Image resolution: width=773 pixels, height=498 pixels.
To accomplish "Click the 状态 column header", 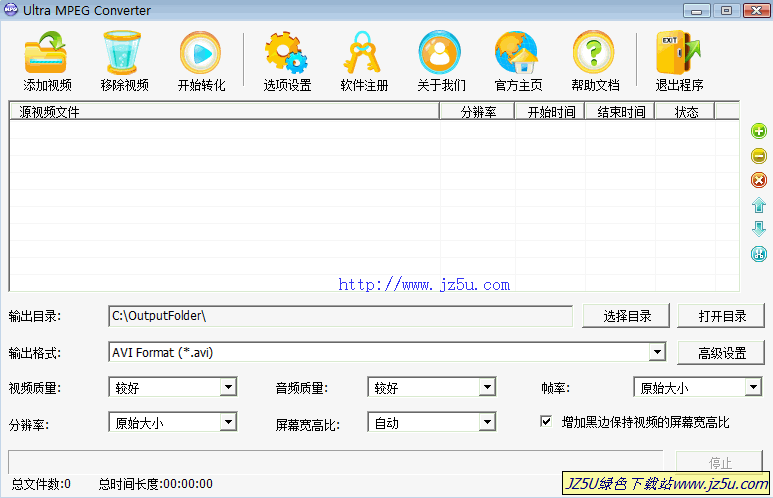I will click(x=685, y=112).
